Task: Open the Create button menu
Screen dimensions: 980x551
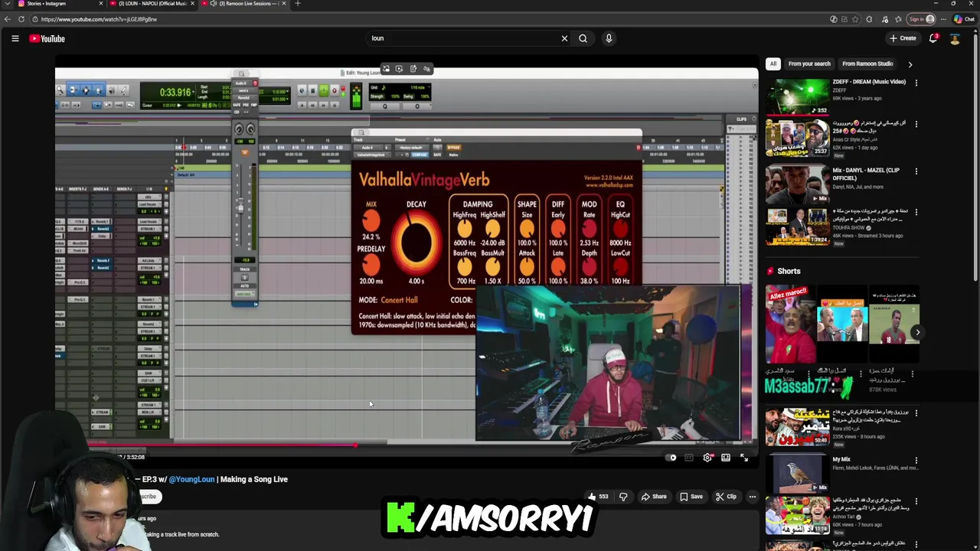Action: pyautogui.click(x=903, y=38)
